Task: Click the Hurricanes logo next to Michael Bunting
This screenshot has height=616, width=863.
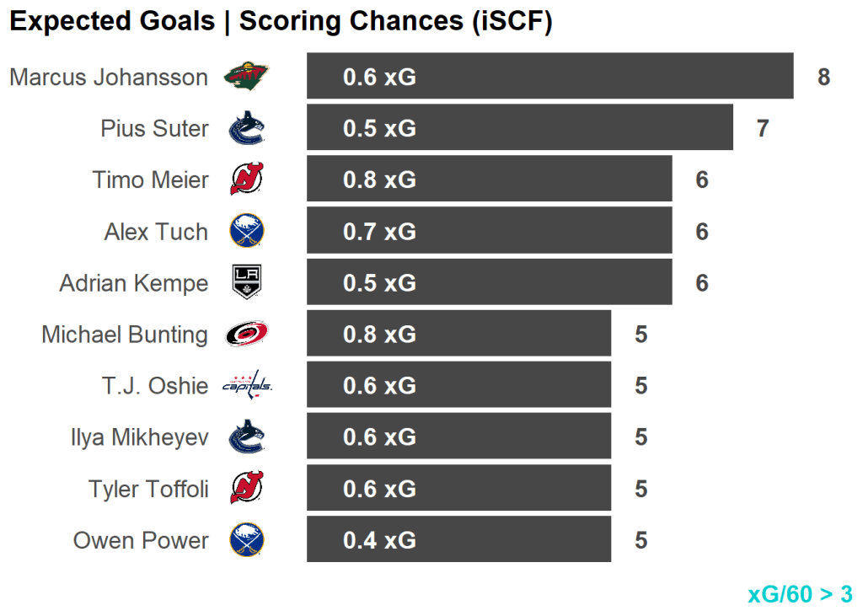Action: [x=246, y=335]
